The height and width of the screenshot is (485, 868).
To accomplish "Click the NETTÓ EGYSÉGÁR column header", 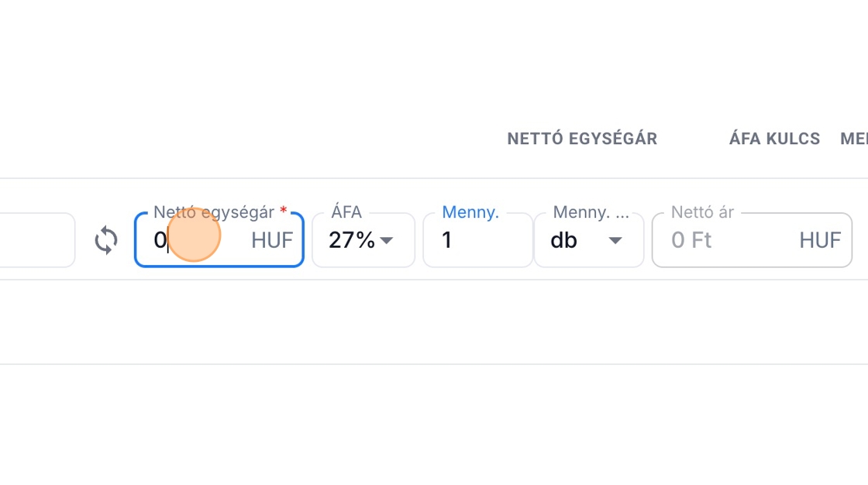I will 582,139.
